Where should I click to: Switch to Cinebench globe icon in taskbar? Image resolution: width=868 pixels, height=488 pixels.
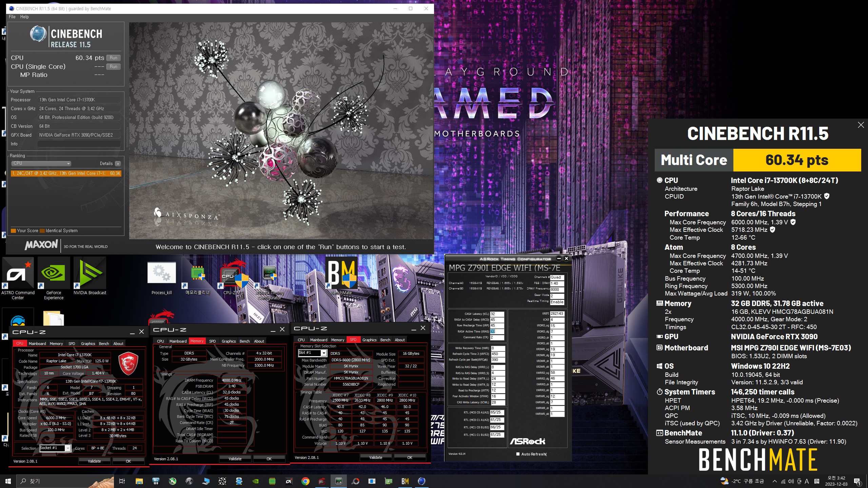[421, 481]
